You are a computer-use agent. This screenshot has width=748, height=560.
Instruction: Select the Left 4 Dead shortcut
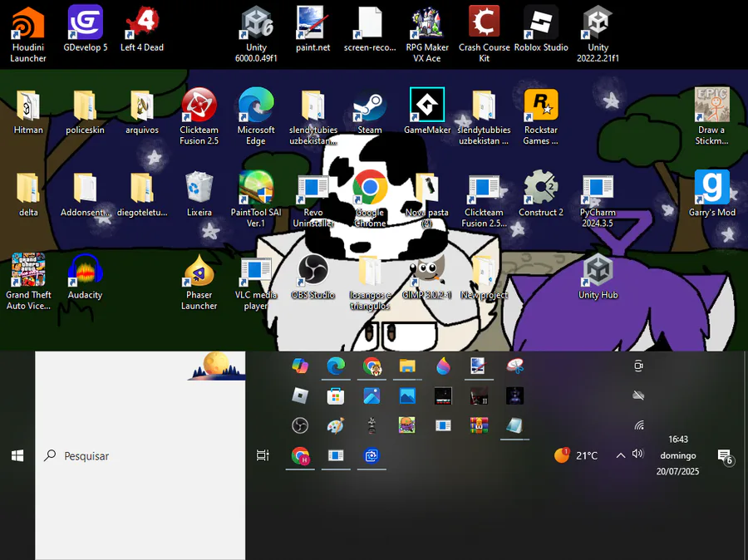tap(141, 30)
